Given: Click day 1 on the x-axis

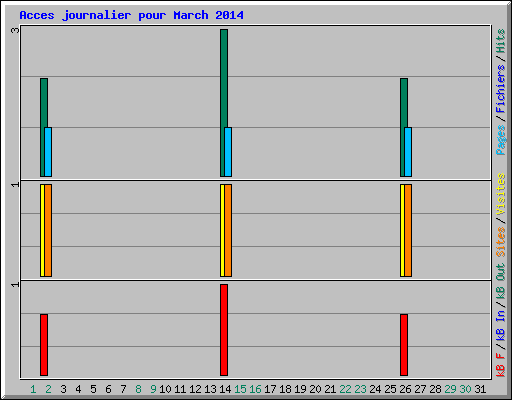Looking at the screenshot, I should [33, 389].
